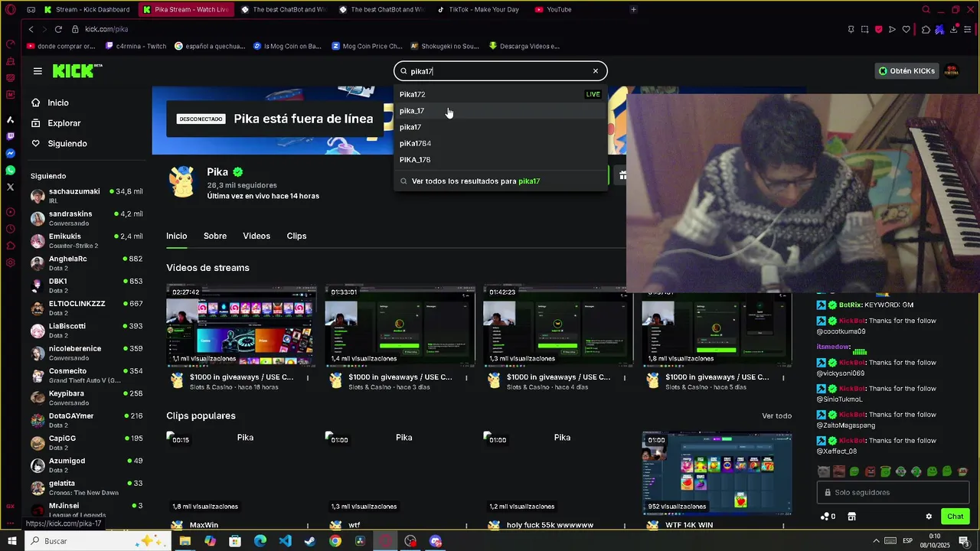Open the WTF 14K WIN clip thumbnail

pos(717,473)
